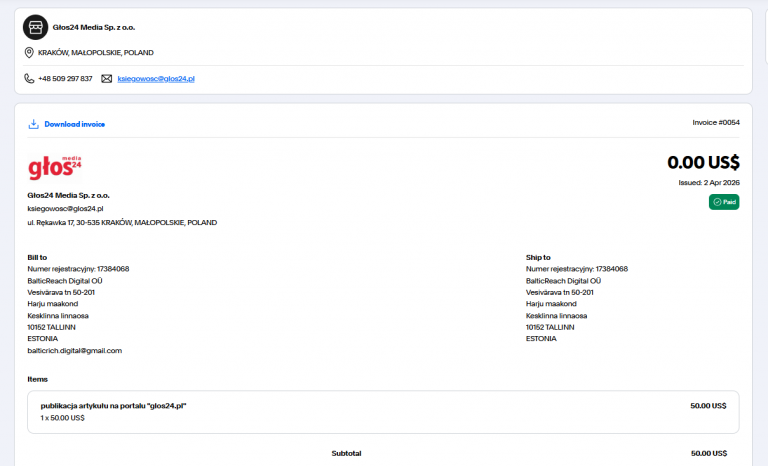Viewport: 768px width, 466px height.
Task: Open the ksiegowosc@glos24.pl email link
Action: 156,78
